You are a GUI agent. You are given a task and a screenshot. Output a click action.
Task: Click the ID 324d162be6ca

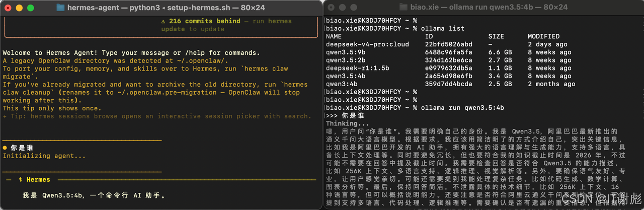pos(448,60)
